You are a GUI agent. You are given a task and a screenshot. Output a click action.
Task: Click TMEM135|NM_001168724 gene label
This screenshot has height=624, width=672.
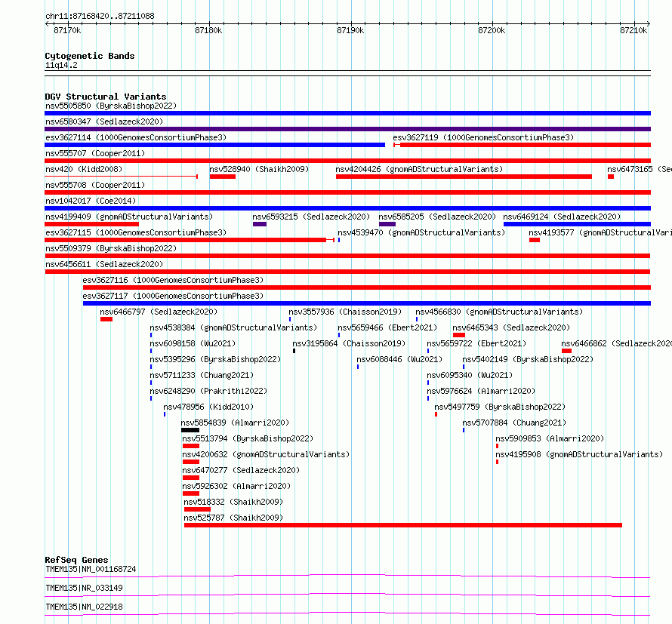click(91, 569)
